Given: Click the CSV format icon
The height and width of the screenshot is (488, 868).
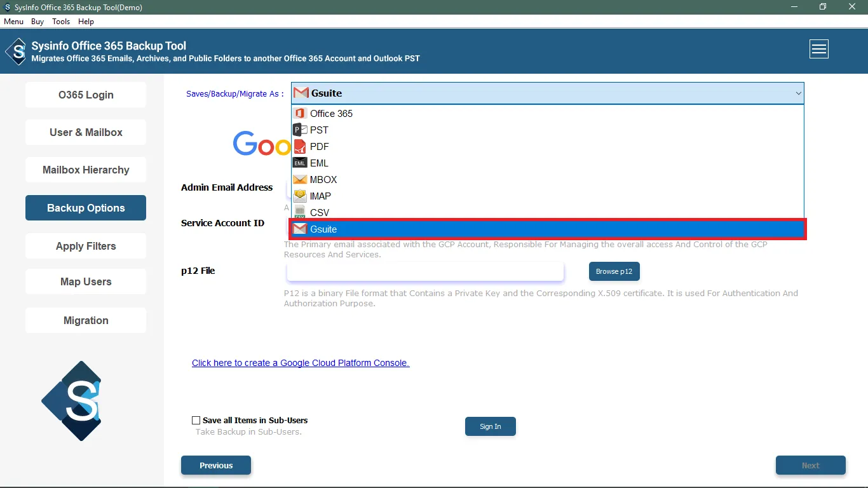Looking at the screenshot, I should coord(300,212).
